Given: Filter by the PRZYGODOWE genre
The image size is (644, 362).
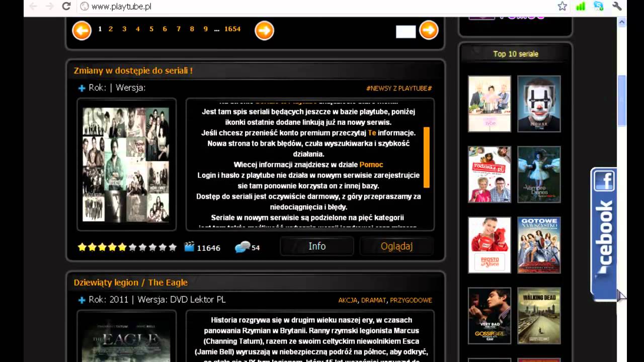Looking at the screenshot, I should pos(411,300).
